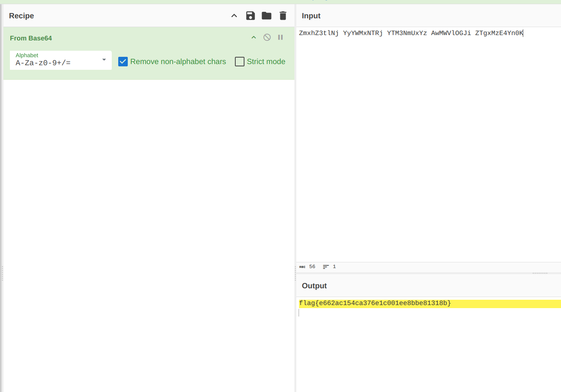Viewport: 561px width, 392px height.
Task: Collapse the From Base64 operation
Action: coord(254,37)
